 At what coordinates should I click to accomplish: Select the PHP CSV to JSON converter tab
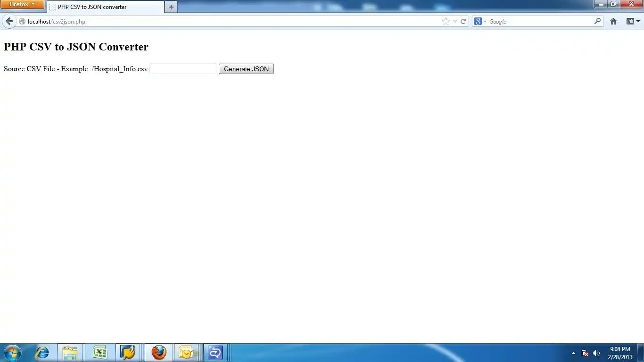(106, 7)
